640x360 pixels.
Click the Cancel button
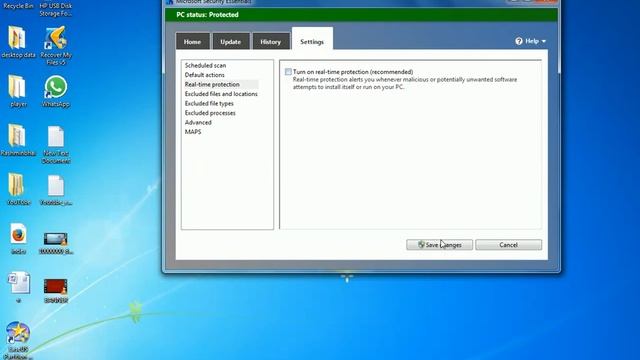[x=509, y=245]
